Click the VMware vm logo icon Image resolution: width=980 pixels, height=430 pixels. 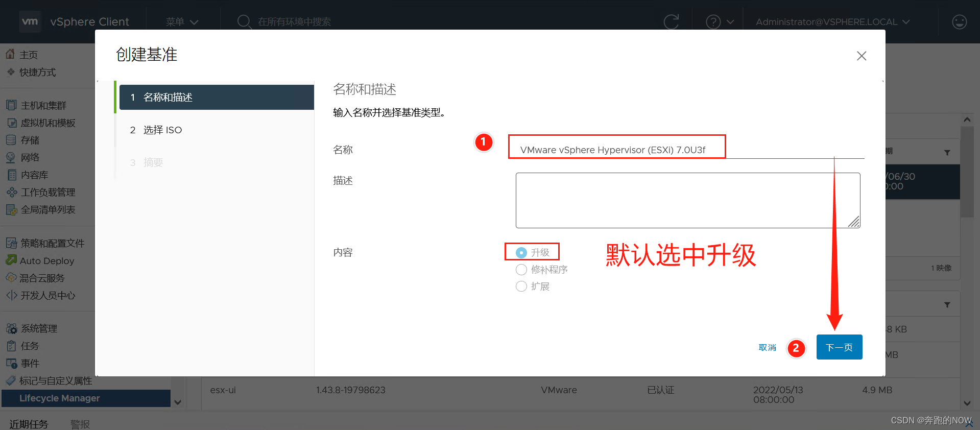coord(30,21)
